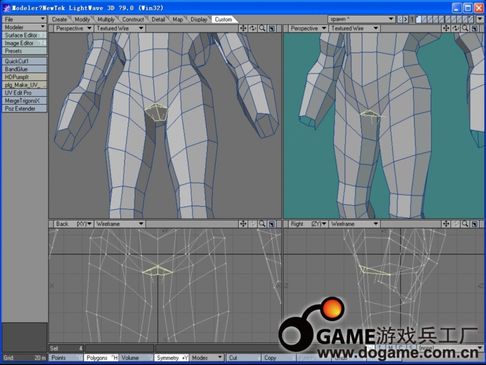The width and height of the screenshot is (486, 365).
Task: Open the Presets panel
Action: (x=24, y=51)
